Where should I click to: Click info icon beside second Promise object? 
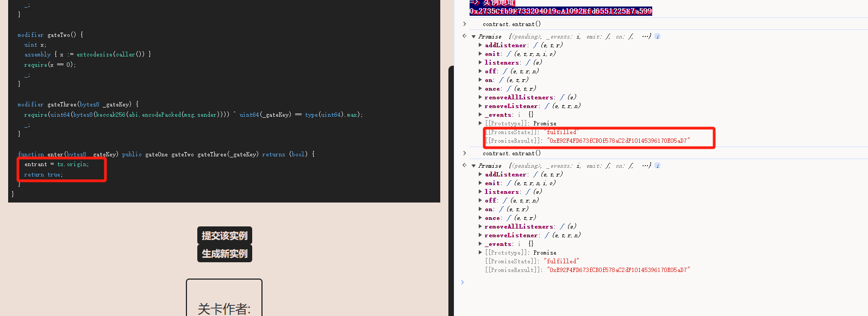coord(657,166)
